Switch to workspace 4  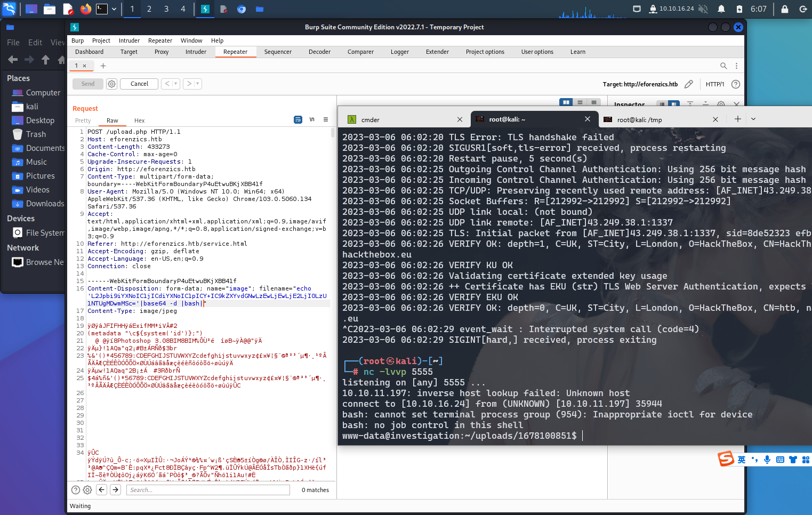[183, 9]
